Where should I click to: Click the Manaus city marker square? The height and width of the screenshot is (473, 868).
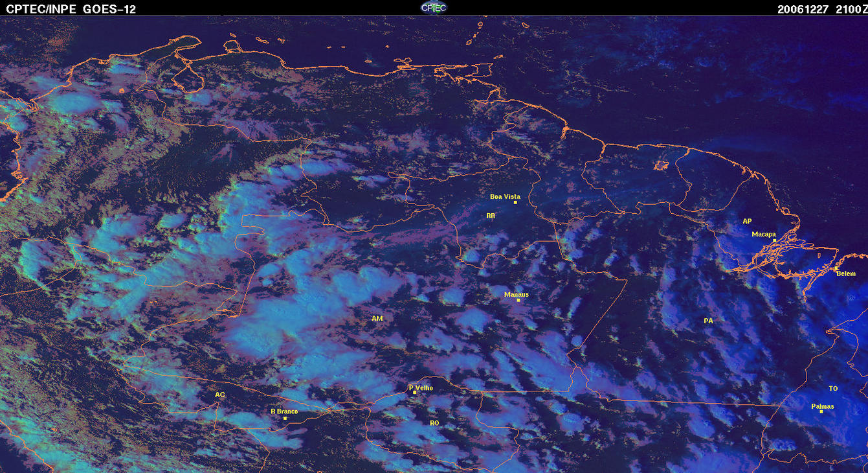pyautogui.click(x=518, y=300)
